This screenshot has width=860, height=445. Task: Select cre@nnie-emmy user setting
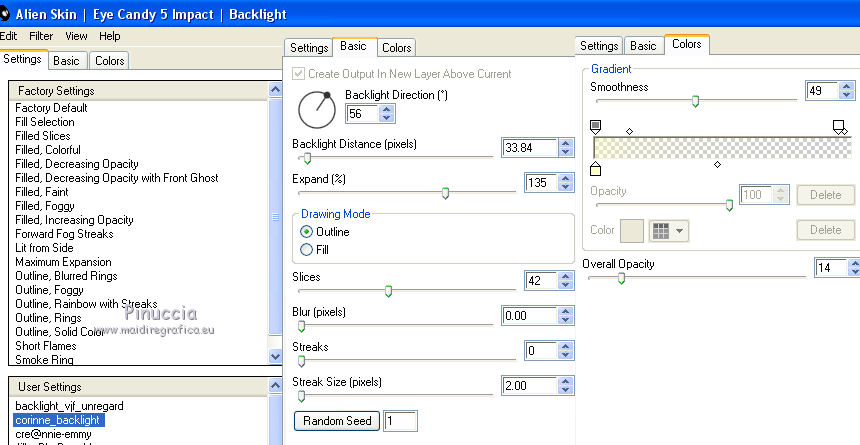coord(53,435)
